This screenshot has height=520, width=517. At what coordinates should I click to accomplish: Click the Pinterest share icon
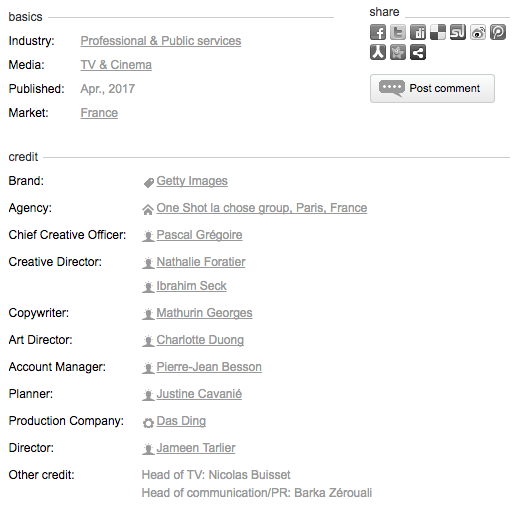[498, 32]
